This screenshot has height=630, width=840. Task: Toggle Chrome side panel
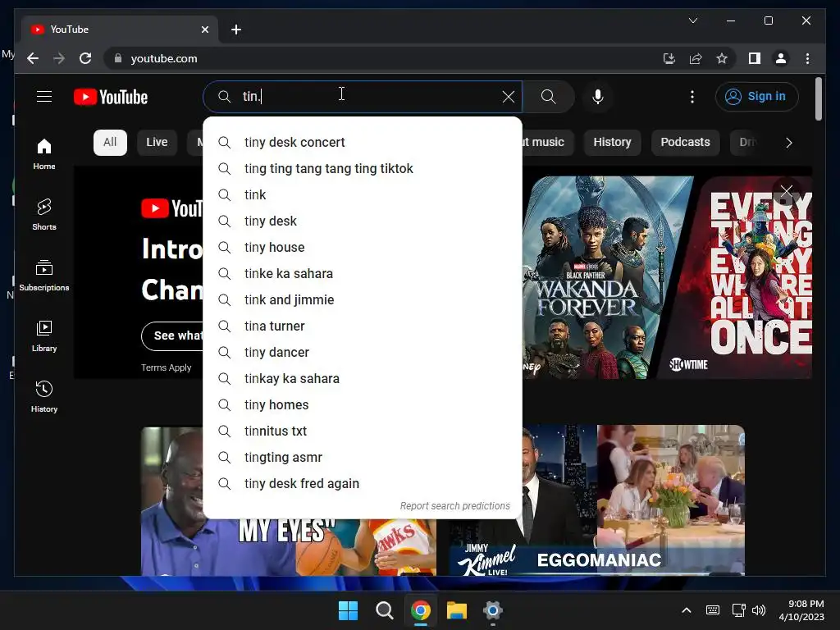point(755,58)
